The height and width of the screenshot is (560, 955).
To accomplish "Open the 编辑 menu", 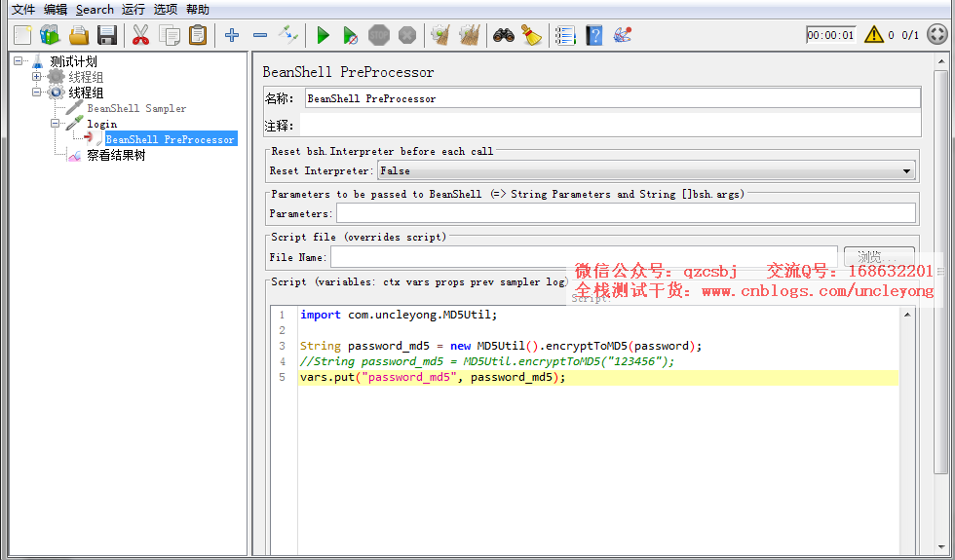I will 56,9.
